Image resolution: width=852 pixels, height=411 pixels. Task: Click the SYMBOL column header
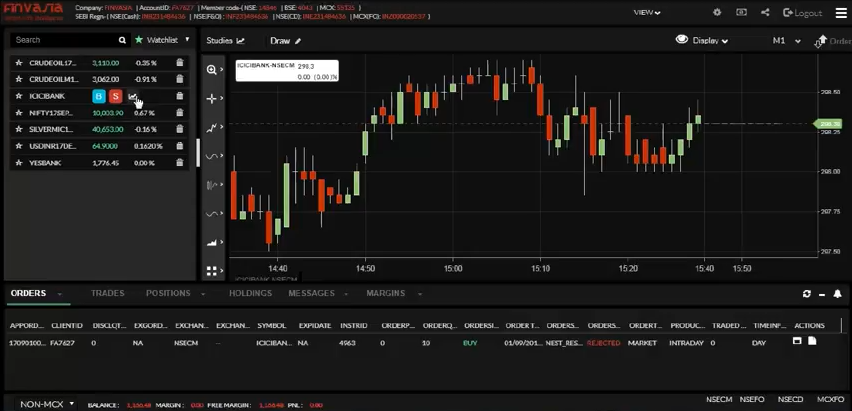coord(272,326)
